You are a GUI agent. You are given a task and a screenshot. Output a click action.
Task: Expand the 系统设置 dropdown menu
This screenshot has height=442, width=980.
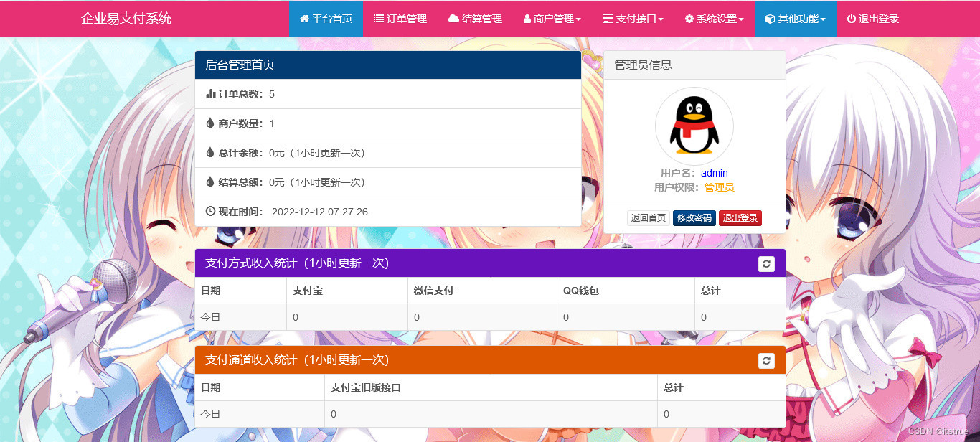714,19
